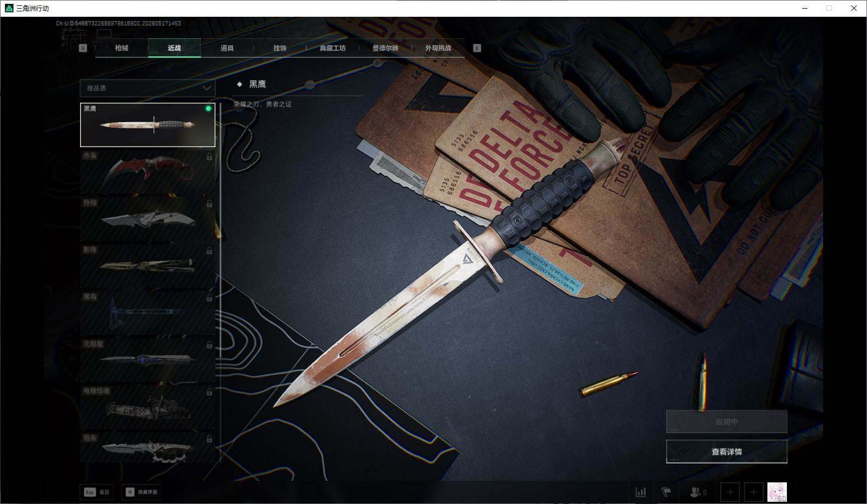
Task: Click the lock icon on 北极星
Action: coord(209,345)
